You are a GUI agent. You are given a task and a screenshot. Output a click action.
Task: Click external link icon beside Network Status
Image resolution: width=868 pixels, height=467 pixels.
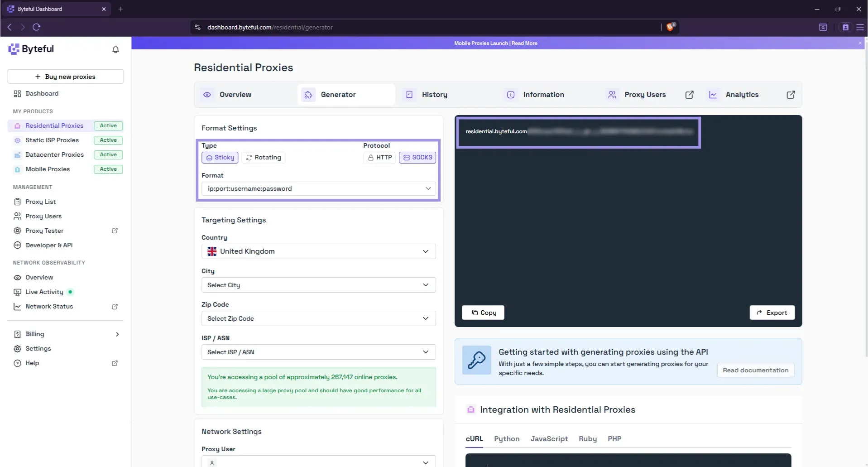point(115,307)
